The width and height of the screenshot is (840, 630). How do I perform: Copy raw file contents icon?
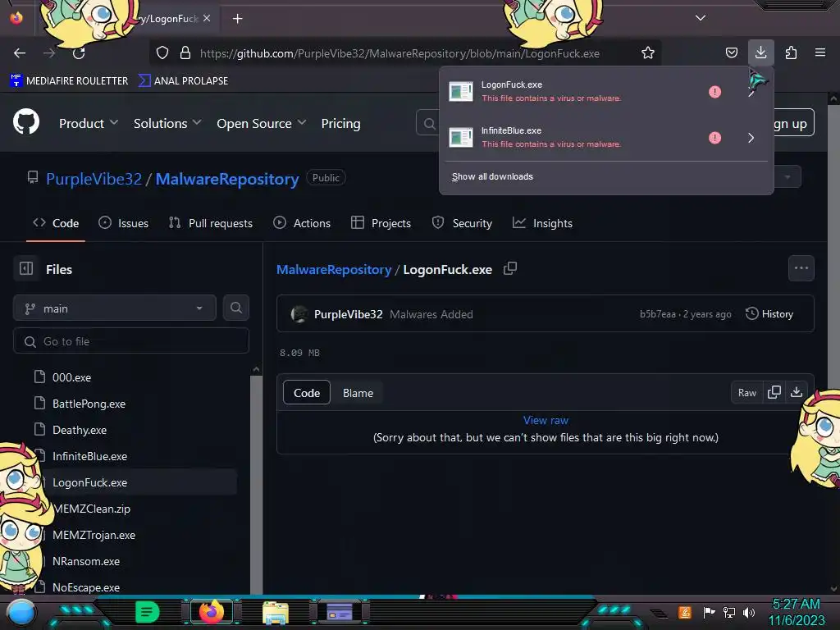(774, 393)
